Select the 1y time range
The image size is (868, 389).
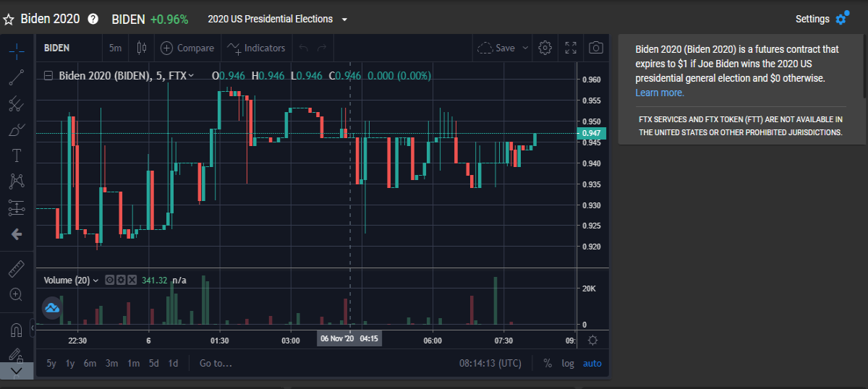click(x=70, y=363)
